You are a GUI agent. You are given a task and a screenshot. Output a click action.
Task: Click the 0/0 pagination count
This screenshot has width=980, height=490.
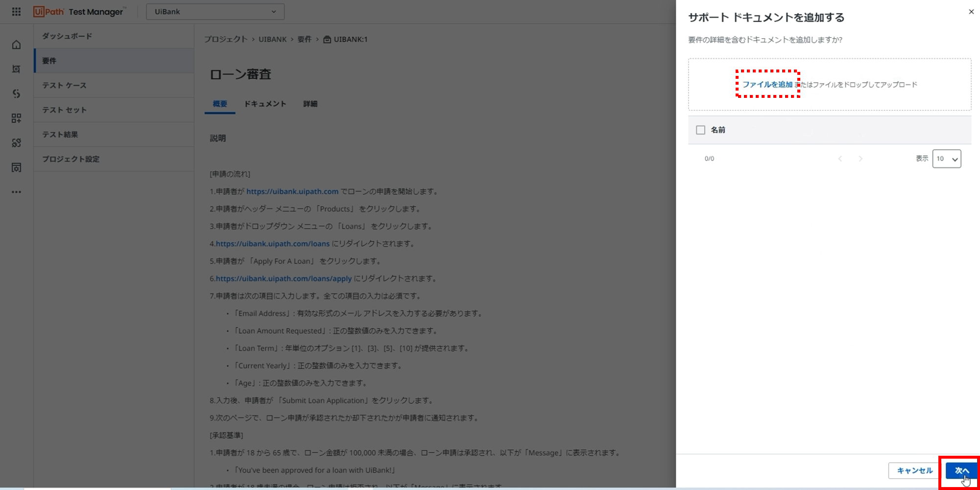(709, 159)
